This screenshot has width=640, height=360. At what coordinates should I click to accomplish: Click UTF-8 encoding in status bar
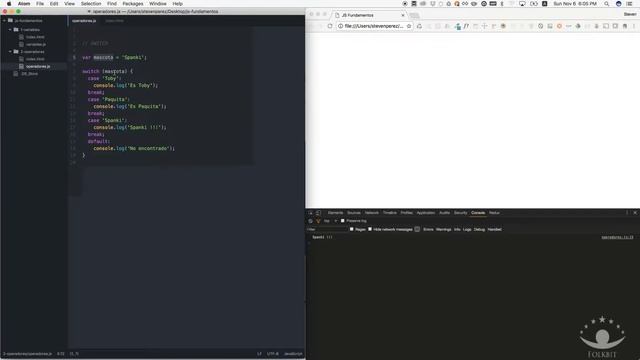click(273, 354)
